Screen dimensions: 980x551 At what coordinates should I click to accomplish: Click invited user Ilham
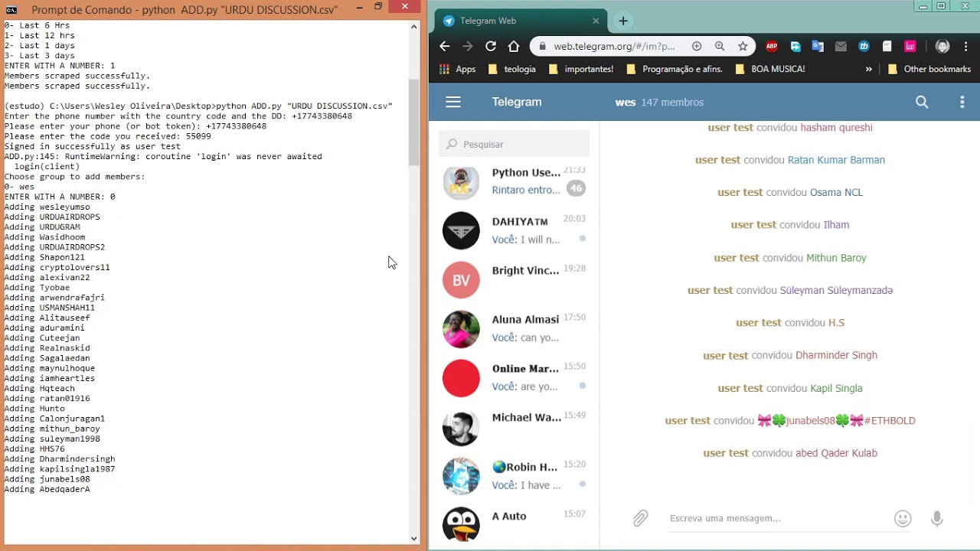[836, 225]
